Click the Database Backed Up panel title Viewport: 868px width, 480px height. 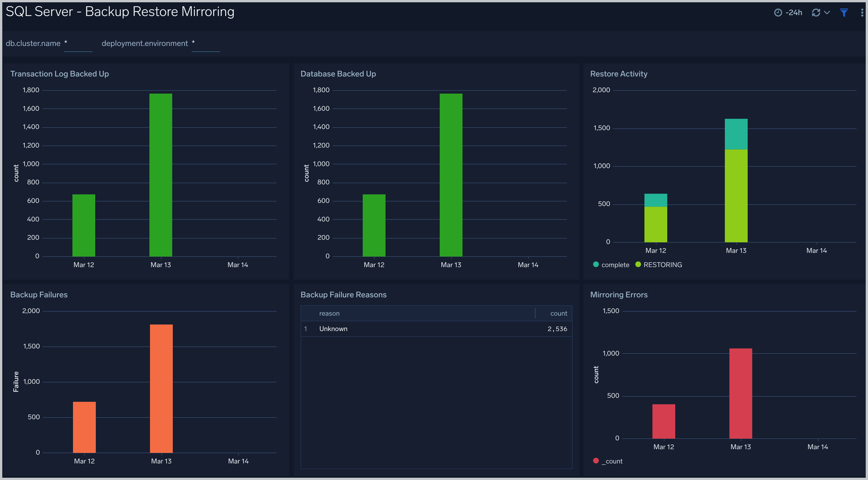pos(338,74)
